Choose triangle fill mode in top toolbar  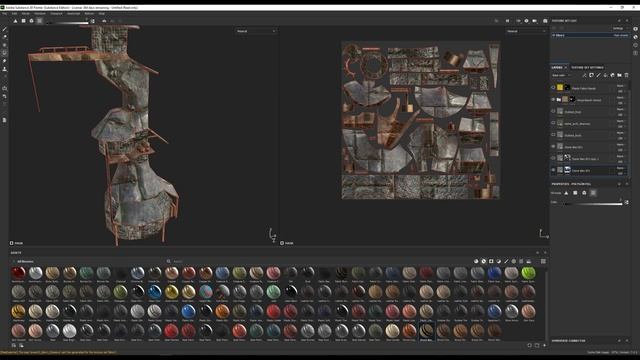(16, 21)
